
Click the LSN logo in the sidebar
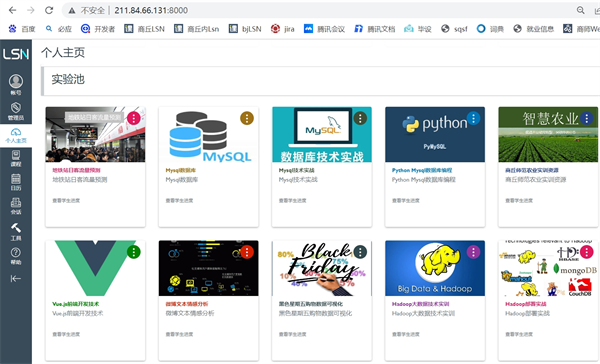tap(16, 54)
